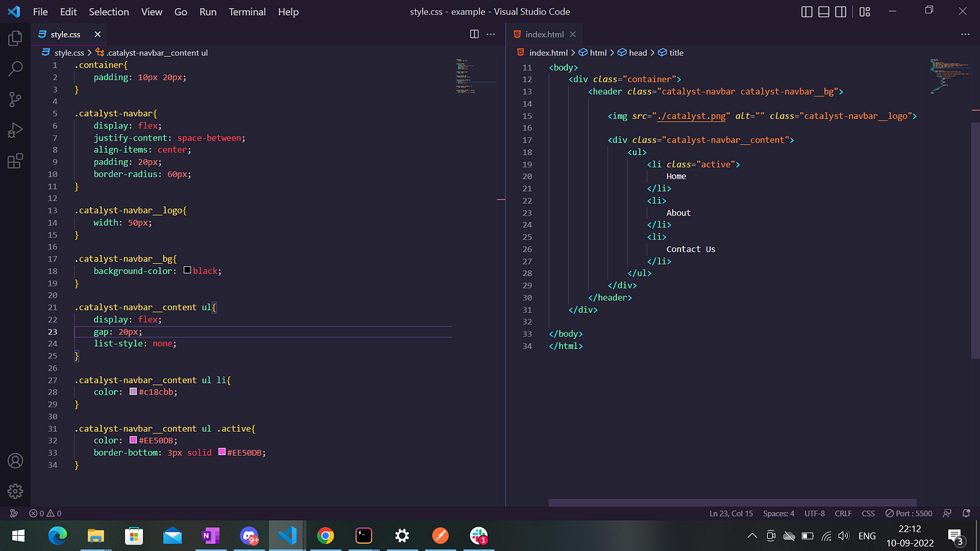Click the Accounts icon above the settings gear
This screenshot has width=980, height=551.
pyautogui.click(x=15, y=460)
